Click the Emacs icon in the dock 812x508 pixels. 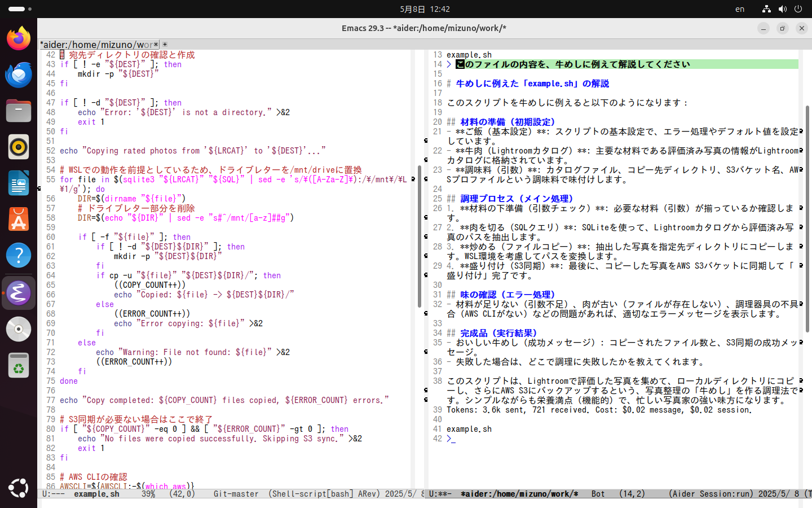pos(19,293)
